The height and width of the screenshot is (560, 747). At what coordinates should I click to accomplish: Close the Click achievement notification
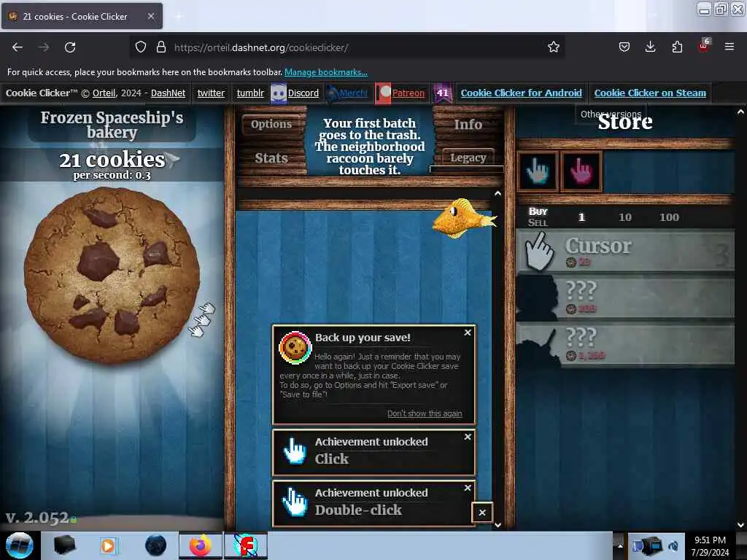(x=468, y=437)
